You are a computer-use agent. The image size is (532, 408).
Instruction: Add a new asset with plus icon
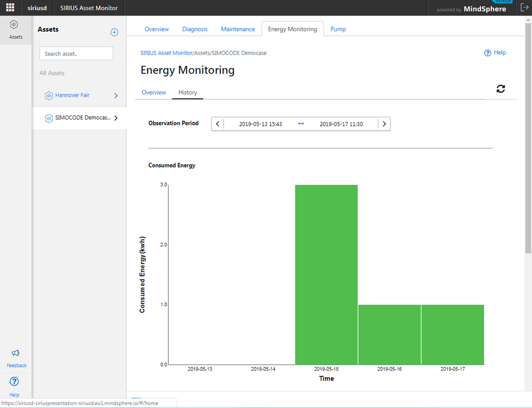click(x=114, y=32)
